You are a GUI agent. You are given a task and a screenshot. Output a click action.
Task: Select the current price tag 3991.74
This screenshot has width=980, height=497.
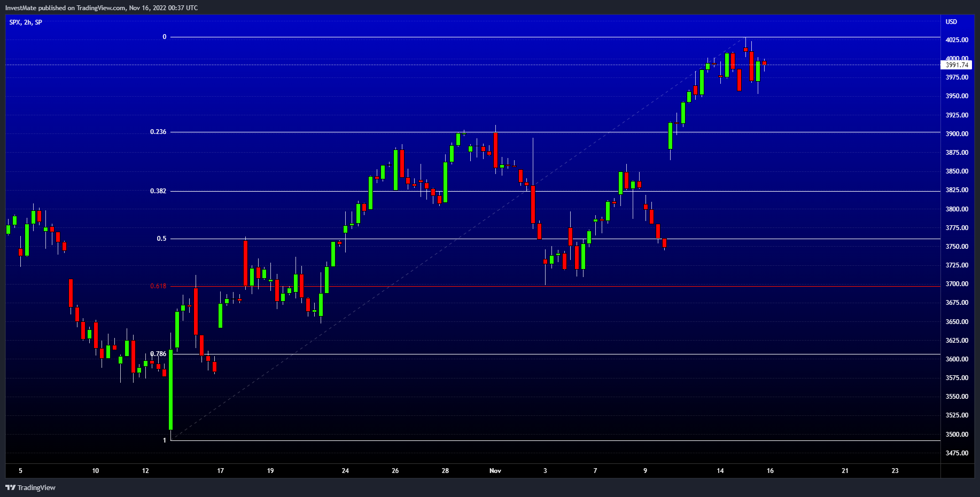point(956,65)
